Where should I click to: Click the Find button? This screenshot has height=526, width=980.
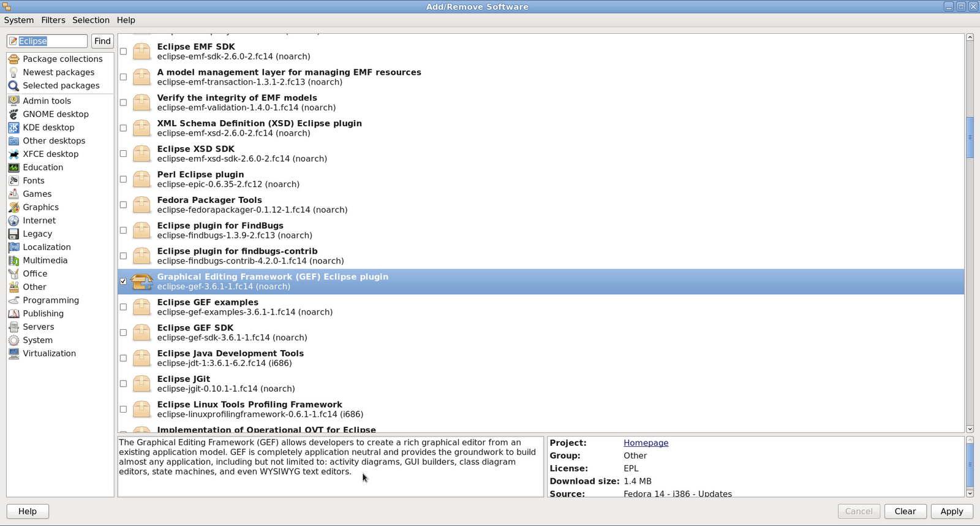click(102, 41)
